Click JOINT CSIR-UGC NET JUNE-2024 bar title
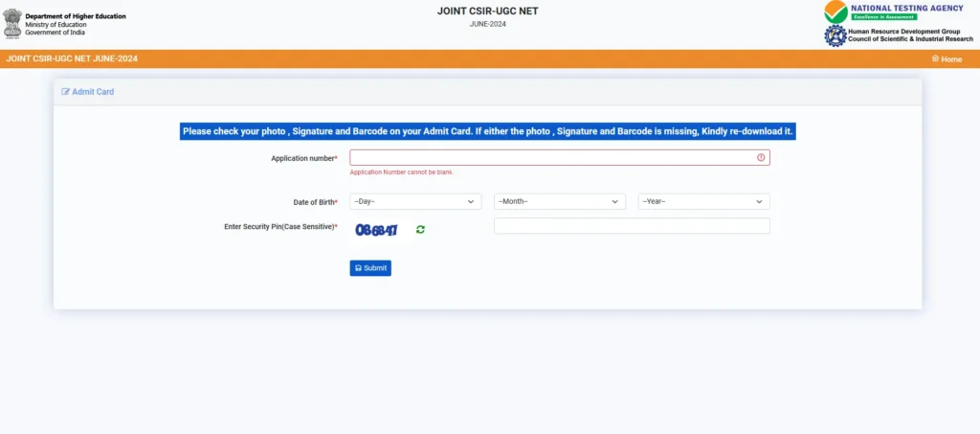980x434 pixels. tap(72, 59)
